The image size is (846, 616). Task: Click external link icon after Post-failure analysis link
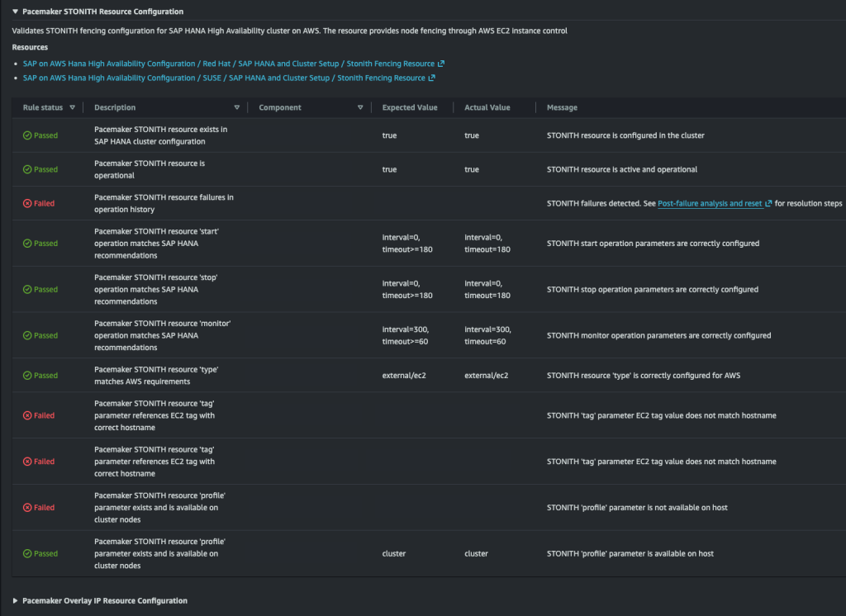click(769, 203)
